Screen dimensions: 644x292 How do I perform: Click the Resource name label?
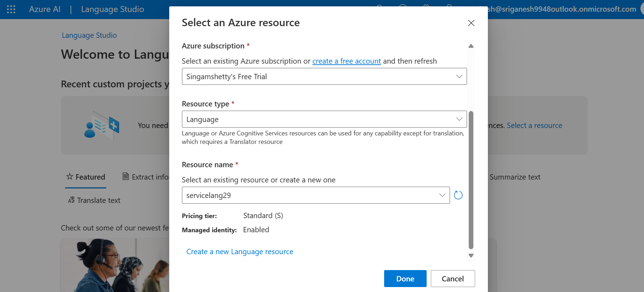pos(207,165)
